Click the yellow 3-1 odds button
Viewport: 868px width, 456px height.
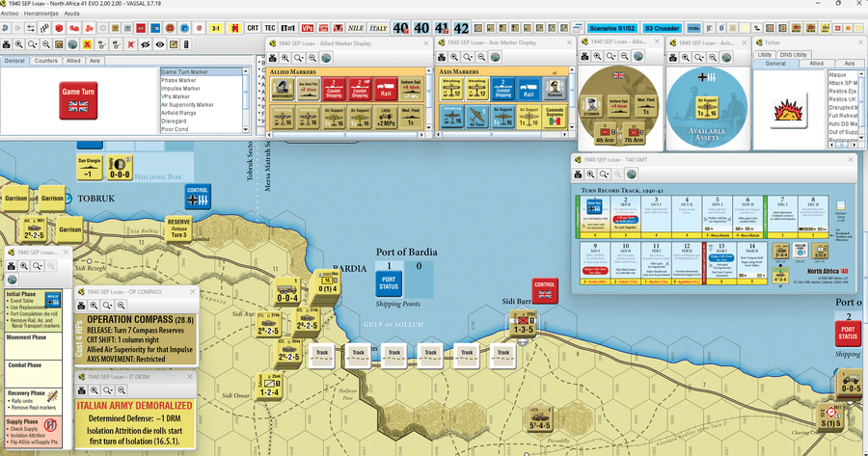pos(216,28)
